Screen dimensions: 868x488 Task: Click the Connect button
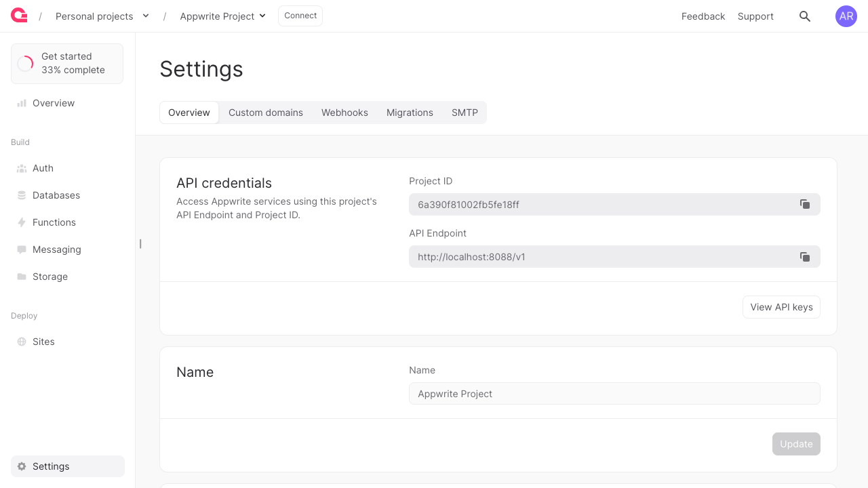[300, 16]
